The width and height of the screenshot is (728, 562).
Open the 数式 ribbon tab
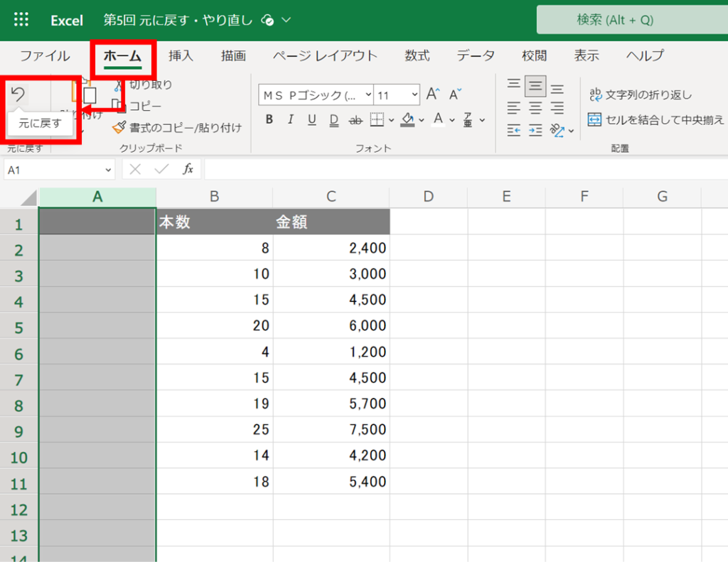click(417, 55)
